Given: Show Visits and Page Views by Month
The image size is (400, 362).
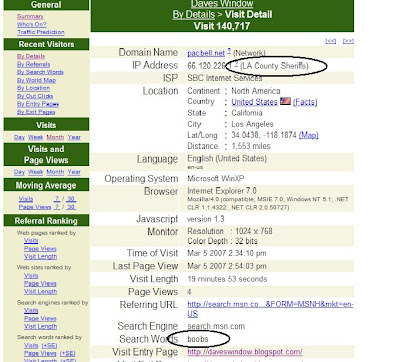Looking at the screenshot, I should tap(55, 172).
